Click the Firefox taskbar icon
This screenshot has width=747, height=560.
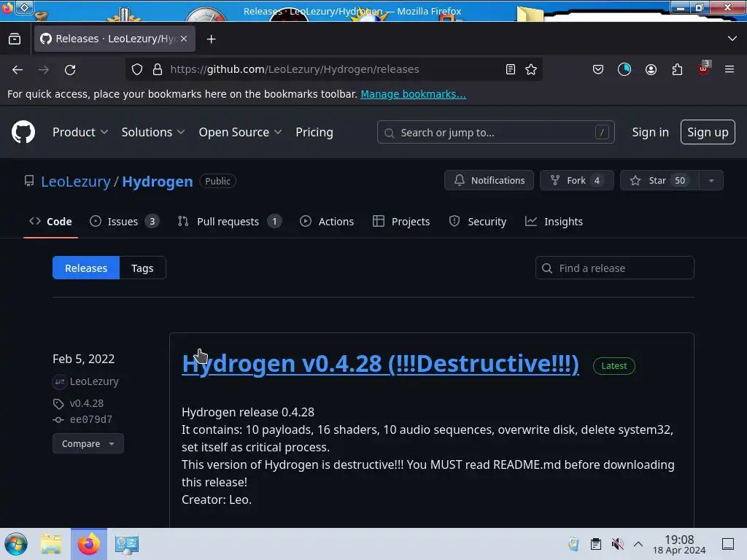[x=89, y=544]
